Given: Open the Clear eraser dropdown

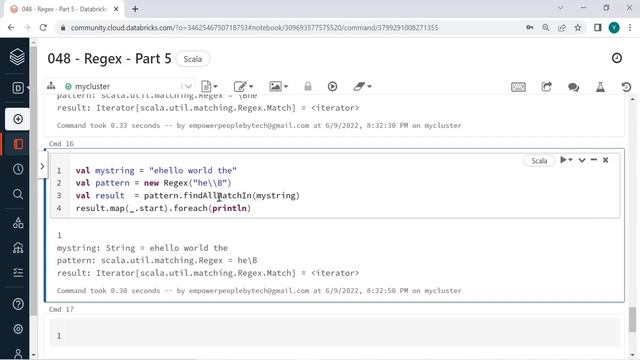Looking at the screenshot, I should pyautogui.click(x=362, y=86).
